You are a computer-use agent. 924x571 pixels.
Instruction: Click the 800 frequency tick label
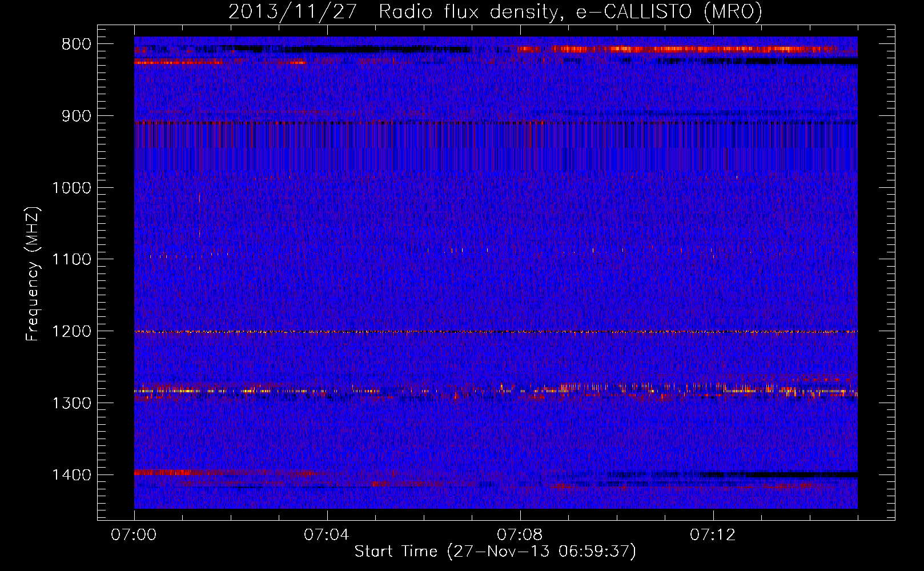pos(76,45)
